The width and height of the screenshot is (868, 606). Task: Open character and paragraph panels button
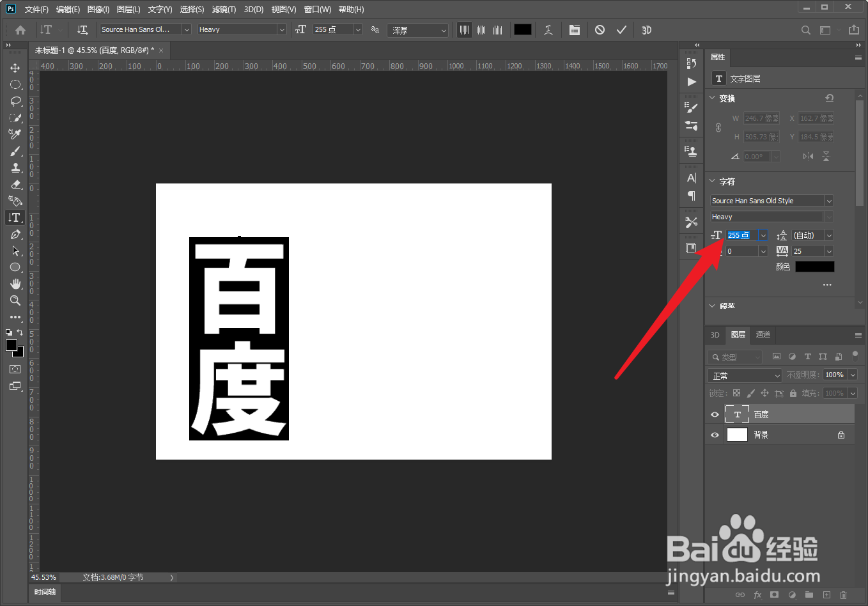(x=575, y=30)
